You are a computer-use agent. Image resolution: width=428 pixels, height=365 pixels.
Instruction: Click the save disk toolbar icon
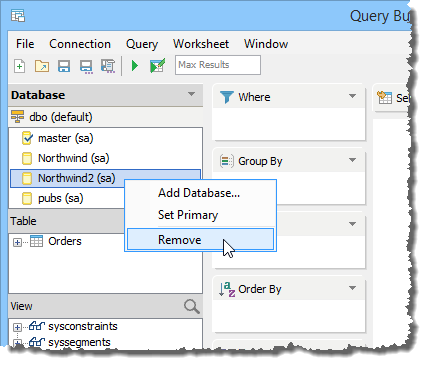tap(64, 66)
